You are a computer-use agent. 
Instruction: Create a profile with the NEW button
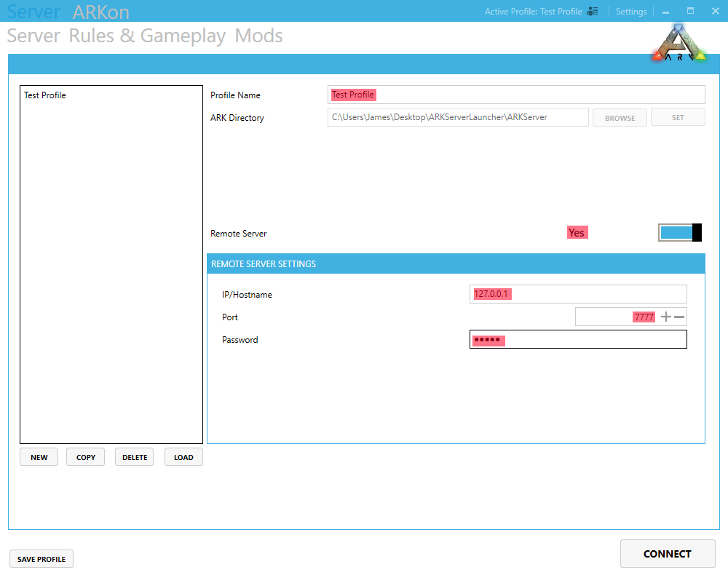pyautogui.click(x=39, y=456)
